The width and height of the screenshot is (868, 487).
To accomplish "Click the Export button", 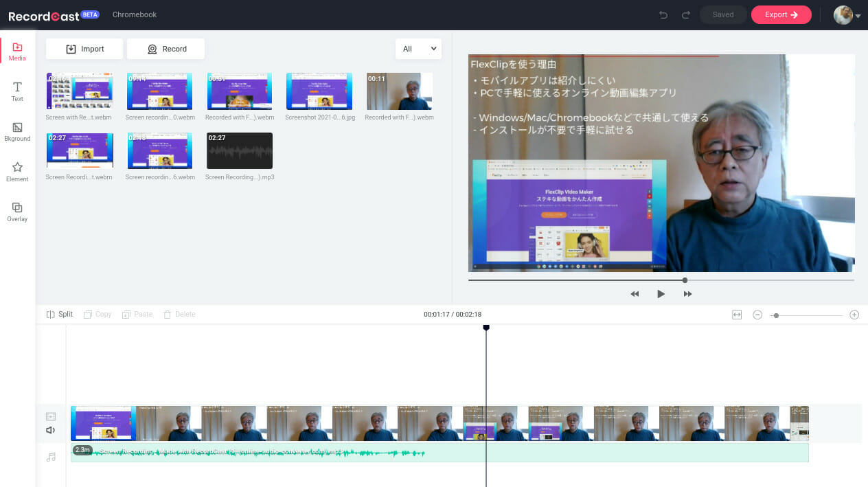I will [x=781, y=14].
